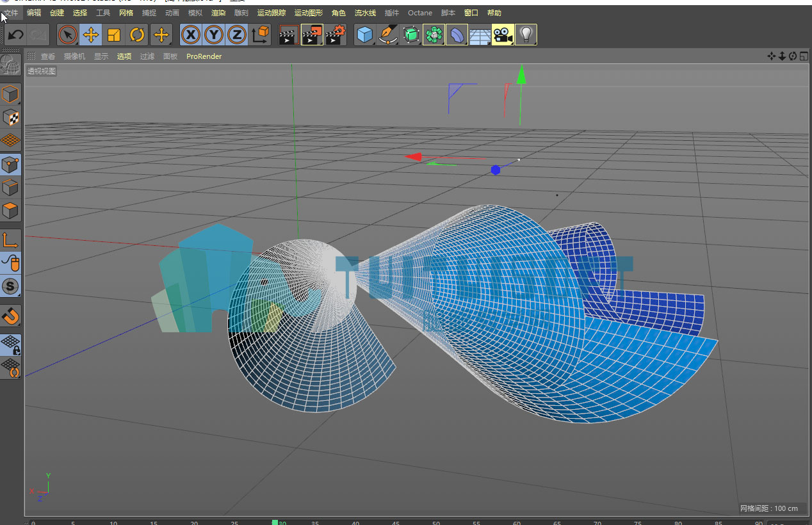The image size is (812, 525).
Task: Open viewport 摄像机 (Cameras) menu
Action: (x=74, y=56)
